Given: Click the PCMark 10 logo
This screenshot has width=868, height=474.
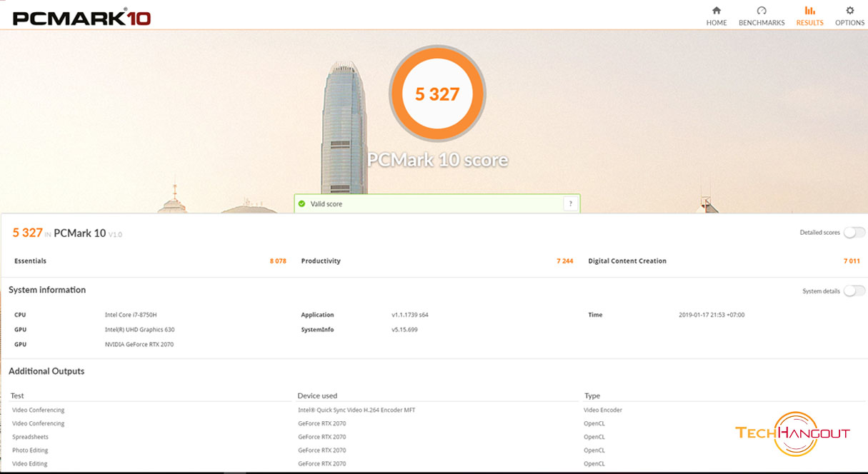Looking at the screenshot, I should 81,16.
